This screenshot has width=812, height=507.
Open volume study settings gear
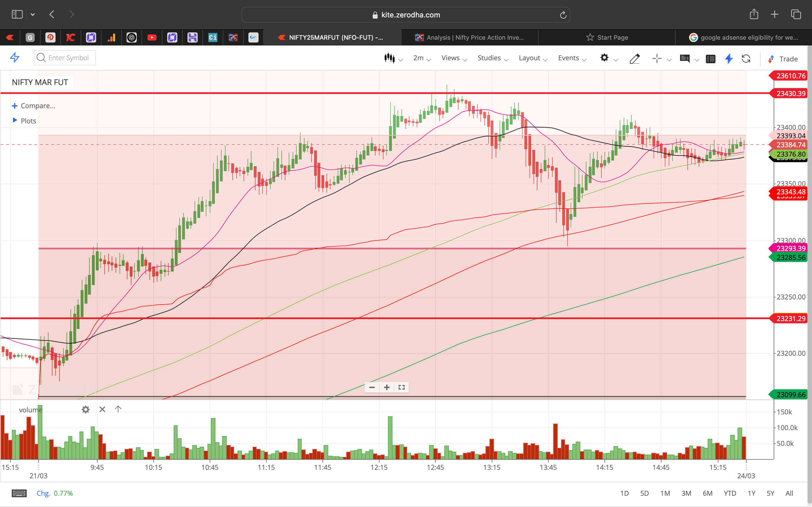click(86, 409)
